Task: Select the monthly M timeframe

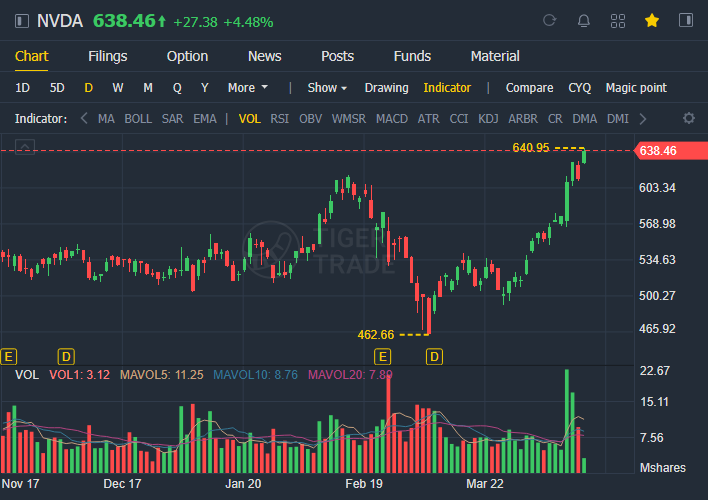Action: (148, 88)
